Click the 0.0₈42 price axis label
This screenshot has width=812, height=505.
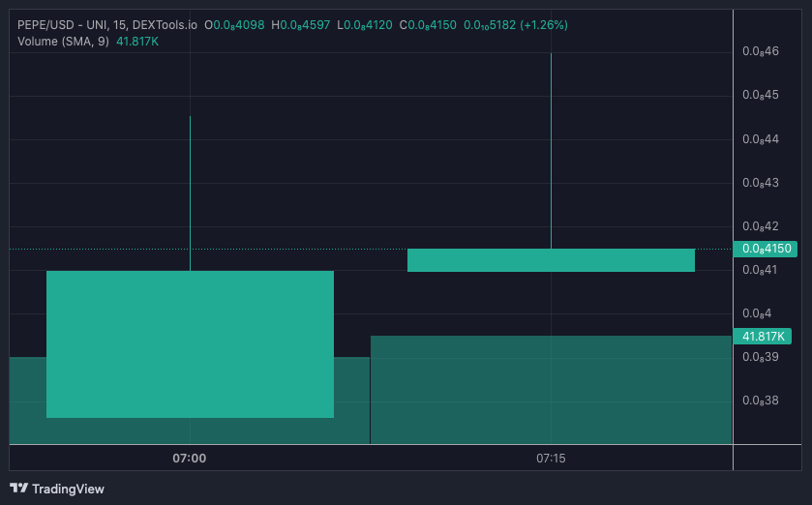point(760,226)
